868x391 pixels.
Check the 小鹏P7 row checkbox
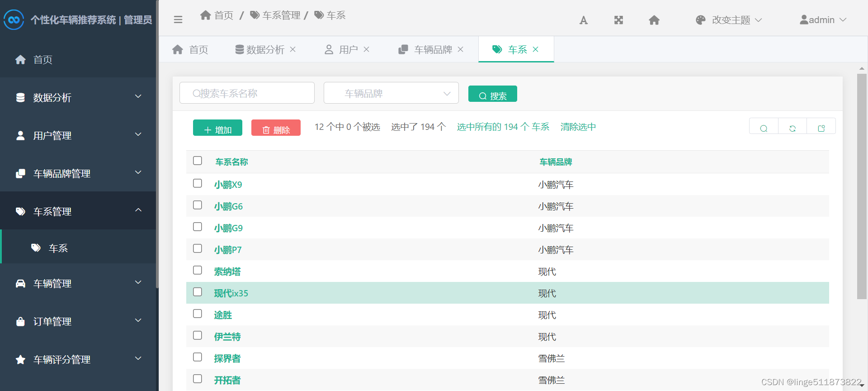(198, 248)
